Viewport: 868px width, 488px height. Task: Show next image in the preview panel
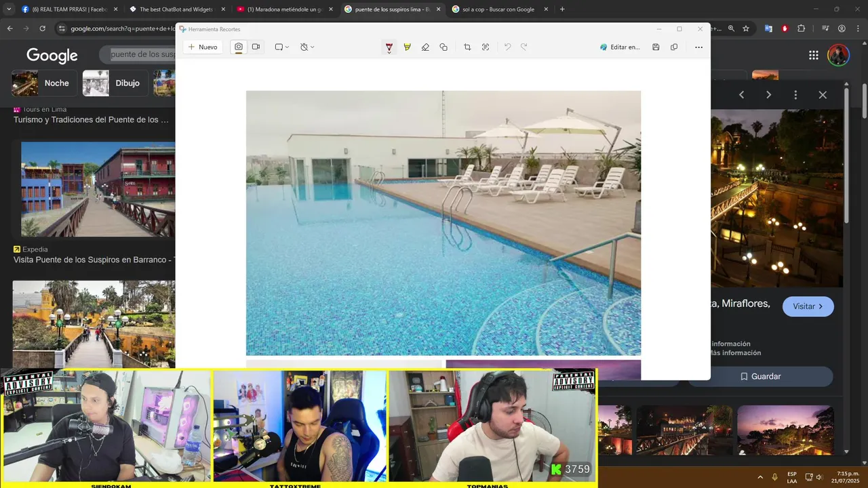(768, 95)
